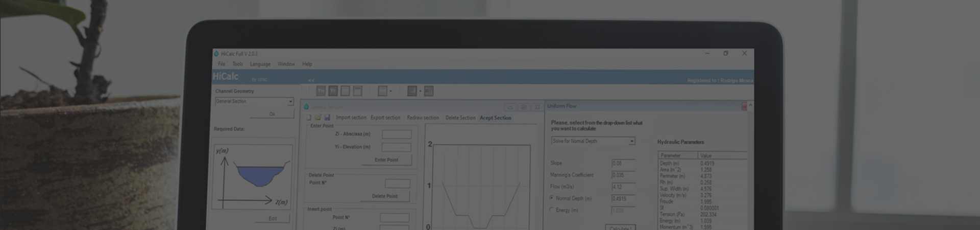Collapse the side panel with << arrows
The width and height of the screenshot is (980, 230).
tap(311, 80)
